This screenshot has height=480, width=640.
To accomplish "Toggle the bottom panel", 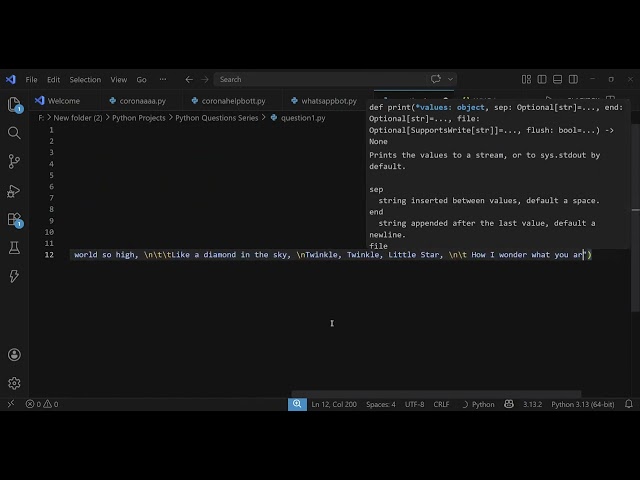I will pos(558,79).
